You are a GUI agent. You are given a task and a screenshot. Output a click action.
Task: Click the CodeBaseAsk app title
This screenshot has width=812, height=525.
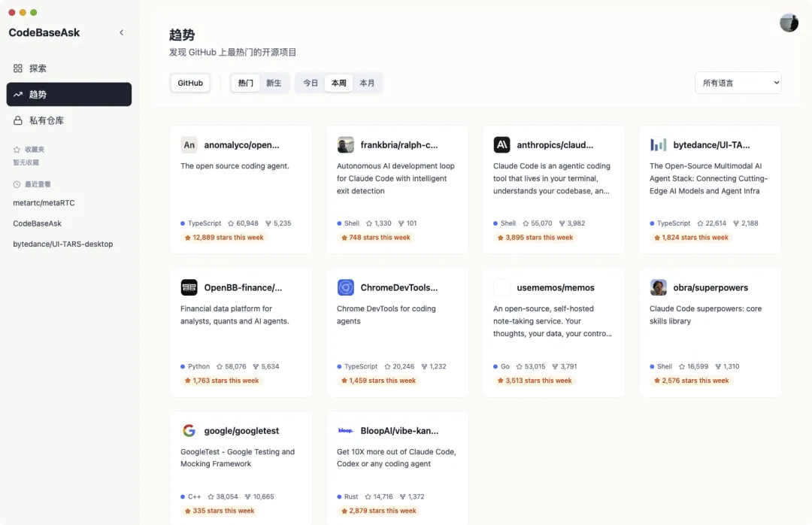click(44, 32)
